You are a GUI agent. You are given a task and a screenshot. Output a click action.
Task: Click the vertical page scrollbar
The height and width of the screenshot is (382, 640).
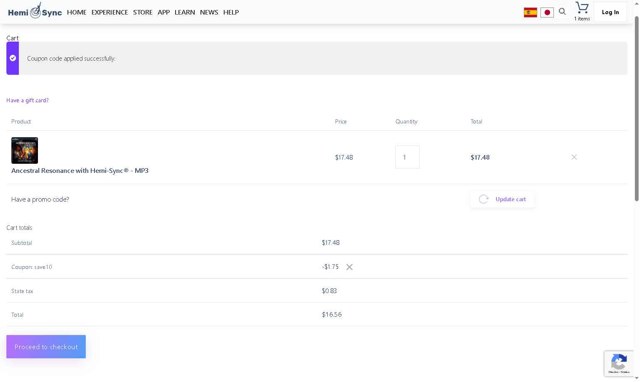tap(636, 109)
